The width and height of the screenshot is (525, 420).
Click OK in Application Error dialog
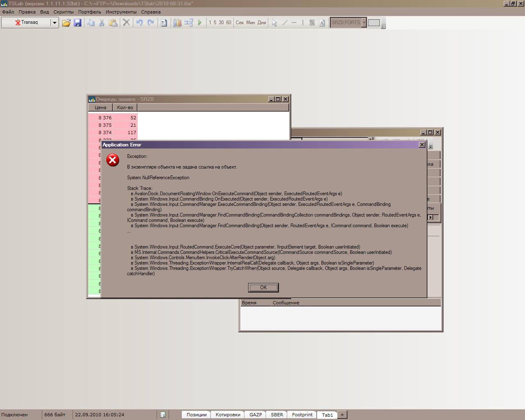click(x=263, y=288)
